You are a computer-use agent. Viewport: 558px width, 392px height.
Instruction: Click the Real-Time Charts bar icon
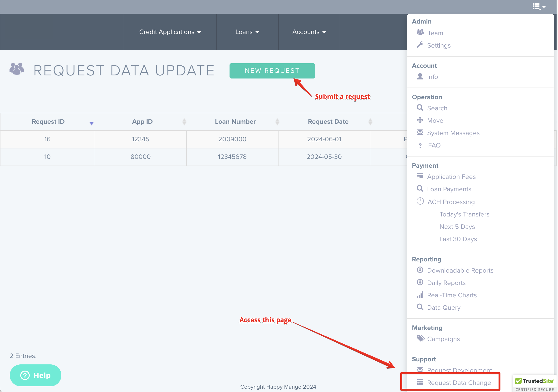tap(420, 295)
